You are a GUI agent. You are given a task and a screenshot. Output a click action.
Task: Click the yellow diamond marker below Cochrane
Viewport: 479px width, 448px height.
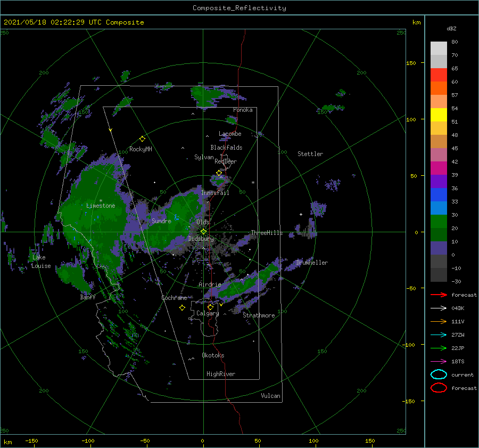click(x=182, y=308)
